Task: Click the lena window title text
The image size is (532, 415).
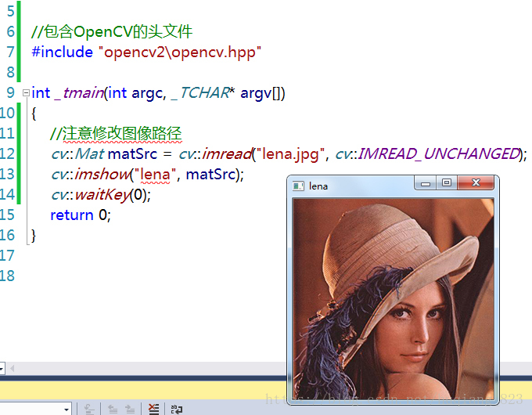Action: click(x=318, y=186)
